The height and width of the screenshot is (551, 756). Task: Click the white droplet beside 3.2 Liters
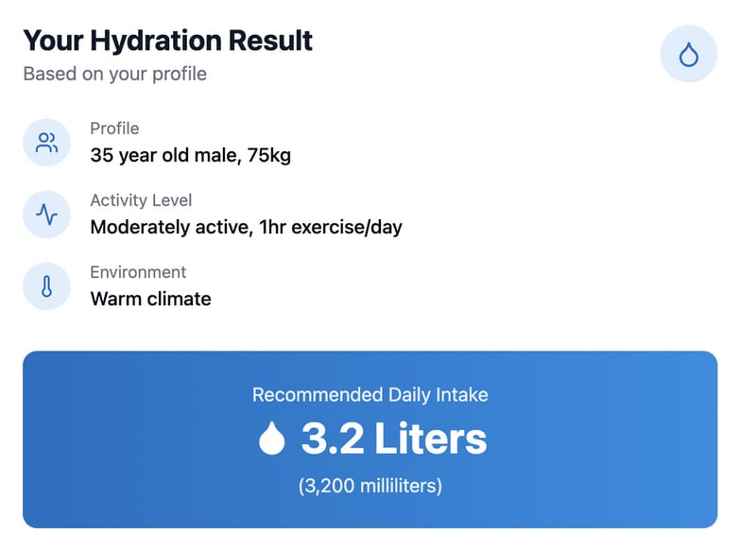(272, 439)
